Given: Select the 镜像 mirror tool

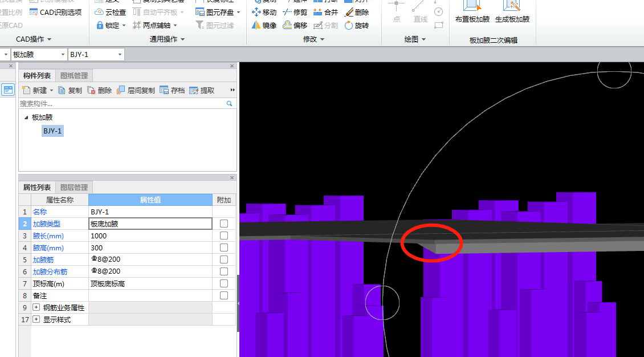Looking at the screenshot, I should (264, 26).
